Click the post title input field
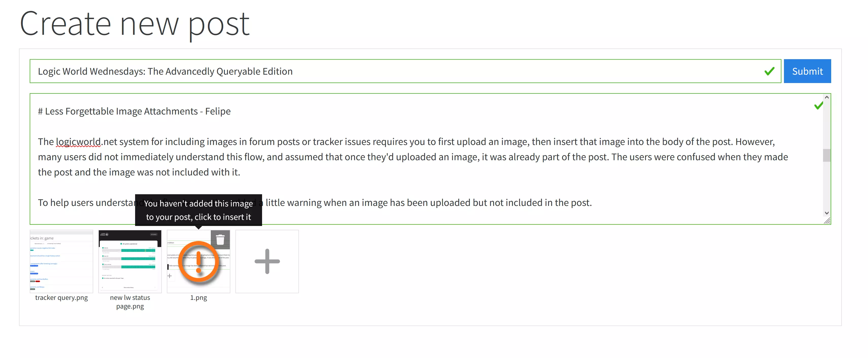868x358 pixels. click(405, 71)
